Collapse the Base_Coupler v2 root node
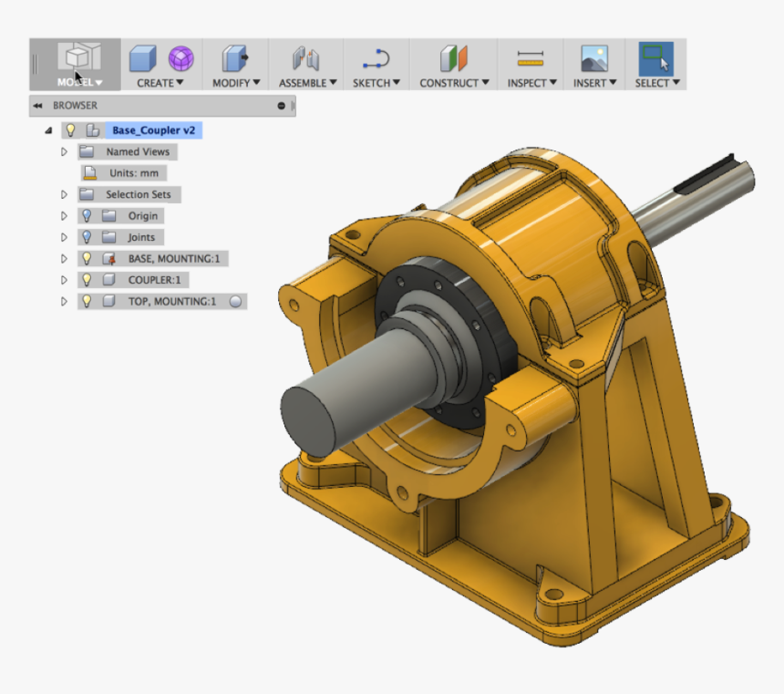This screenshot has width=784, height=694. pos(47,130)
